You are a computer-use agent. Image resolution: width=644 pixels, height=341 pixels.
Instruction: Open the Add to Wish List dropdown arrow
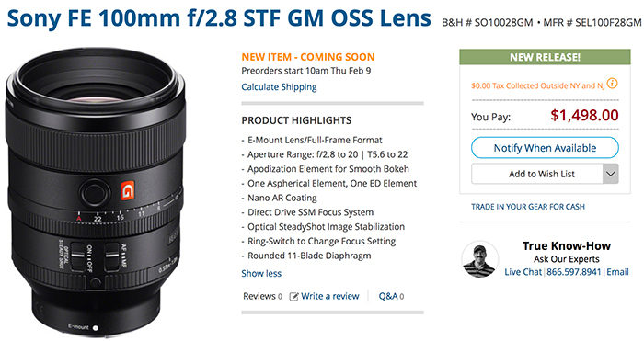tap(610, 174)
